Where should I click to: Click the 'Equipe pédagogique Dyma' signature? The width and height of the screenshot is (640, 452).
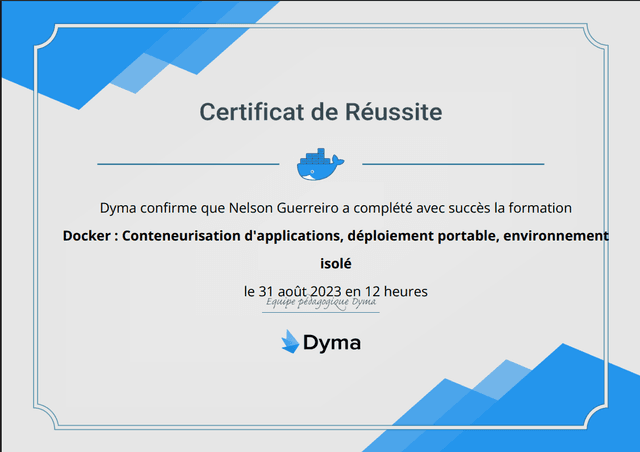(321, 303)
